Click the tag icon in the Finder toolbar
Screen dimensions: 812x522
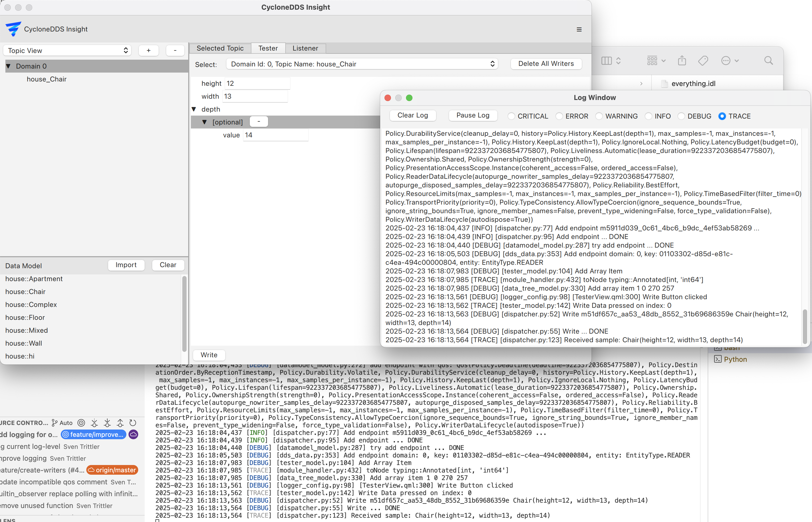coord(703,60)
